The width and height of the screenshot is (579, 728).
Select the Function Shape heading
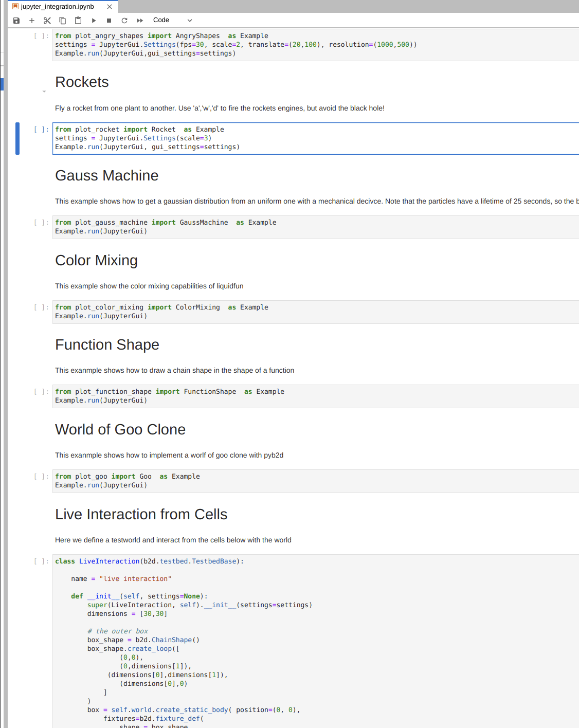(x=107, y=345)
